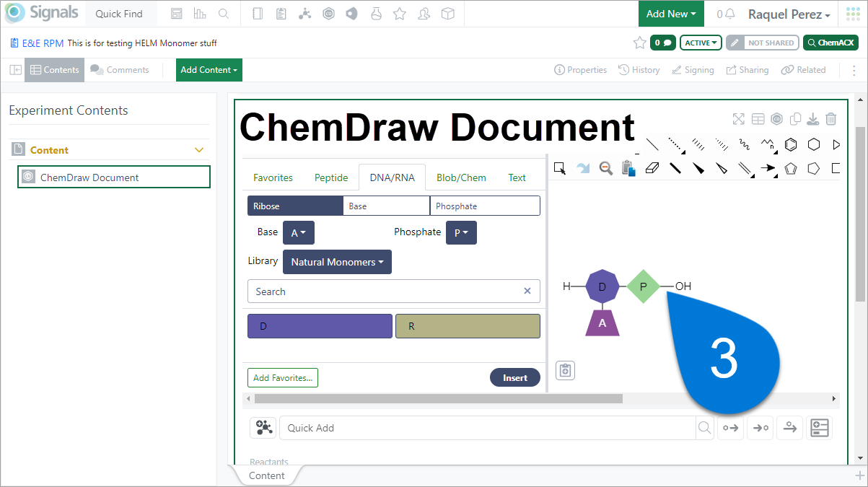Screen dimensions: 868x487
Task: Delete the ChemDraw document section
Action: 831,119
